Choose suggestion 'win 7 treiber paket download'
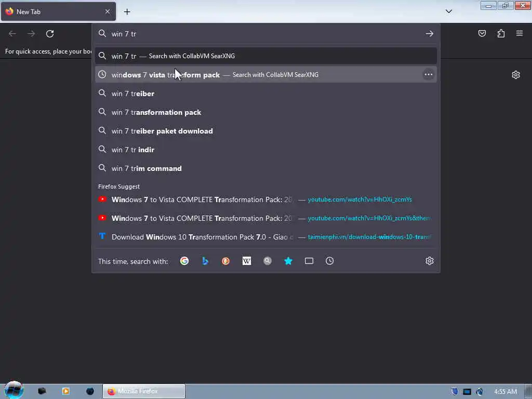This screenshot has width=532, height=399. 266,131
